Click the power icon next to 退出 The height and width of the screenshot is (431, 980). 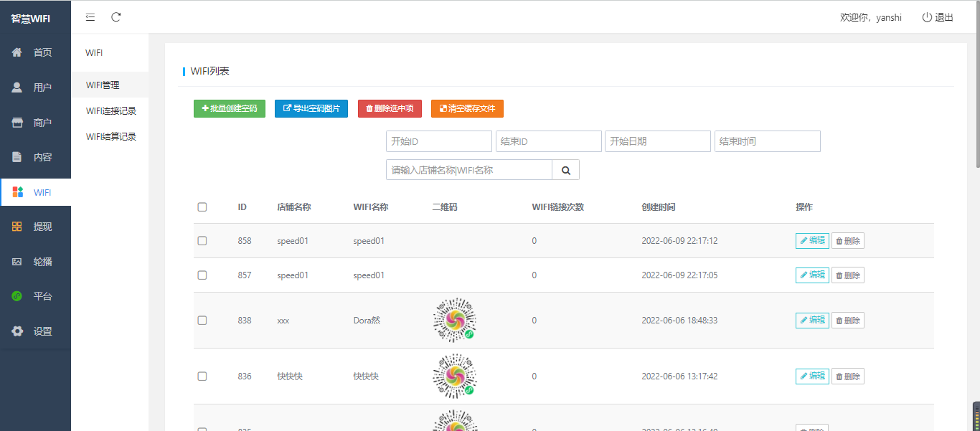[927, 17]
